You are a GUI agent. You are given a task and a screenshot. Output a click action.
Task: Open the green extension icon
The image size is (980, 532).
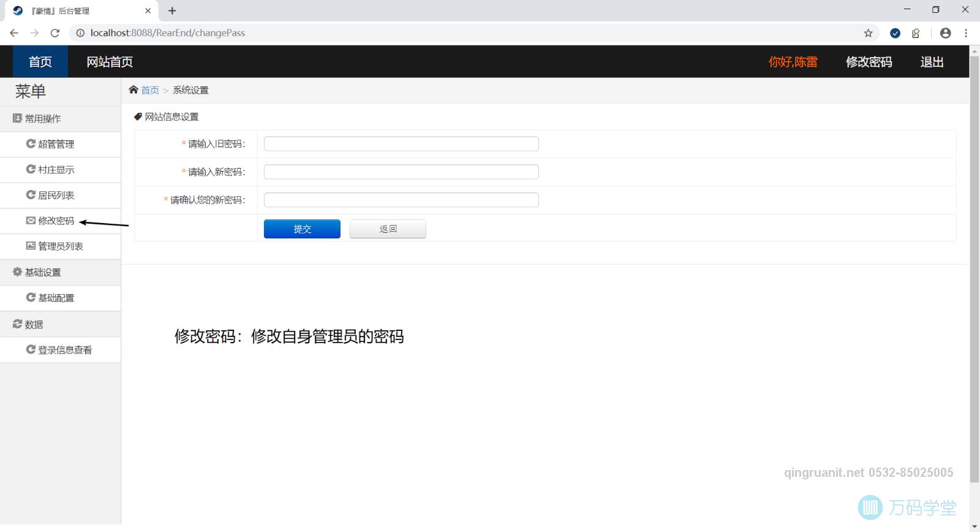[x=916, y=33]
